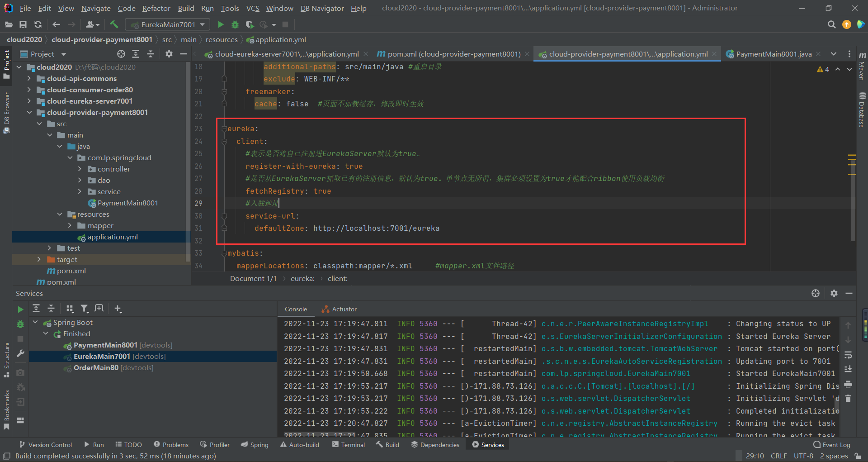
Task: Open the Refactor menu
Action: click(x=156, y=8)
